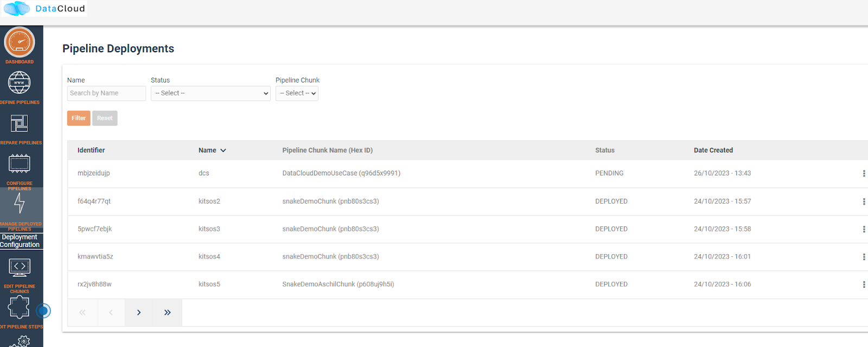Click the orange Filter button
868x347 pixels.
click(x=79, y=118)
